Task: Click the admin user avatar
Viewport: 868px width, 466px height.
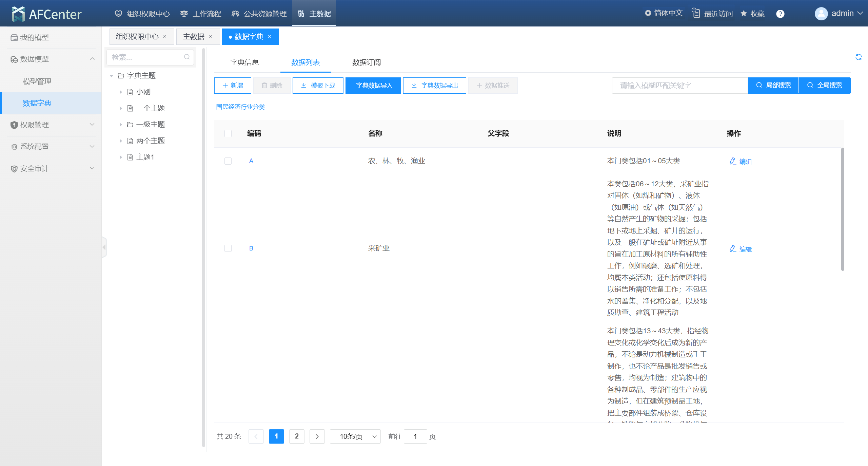Action: tap(821, 14)
